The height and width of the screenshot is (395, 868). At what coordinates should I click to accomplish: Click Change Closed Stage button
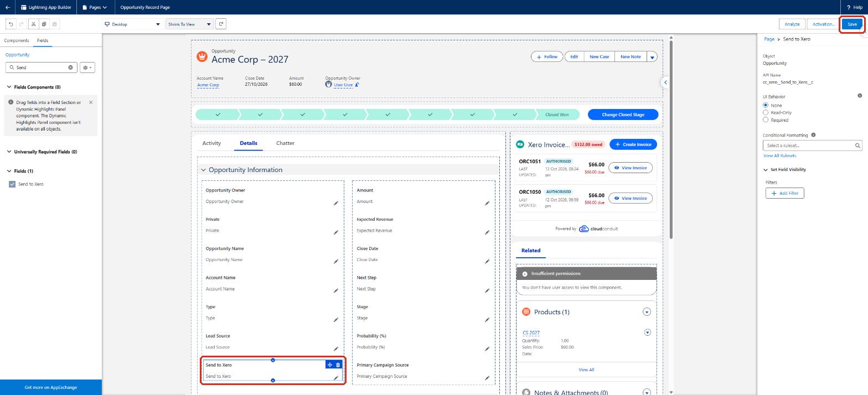point(623,115)
